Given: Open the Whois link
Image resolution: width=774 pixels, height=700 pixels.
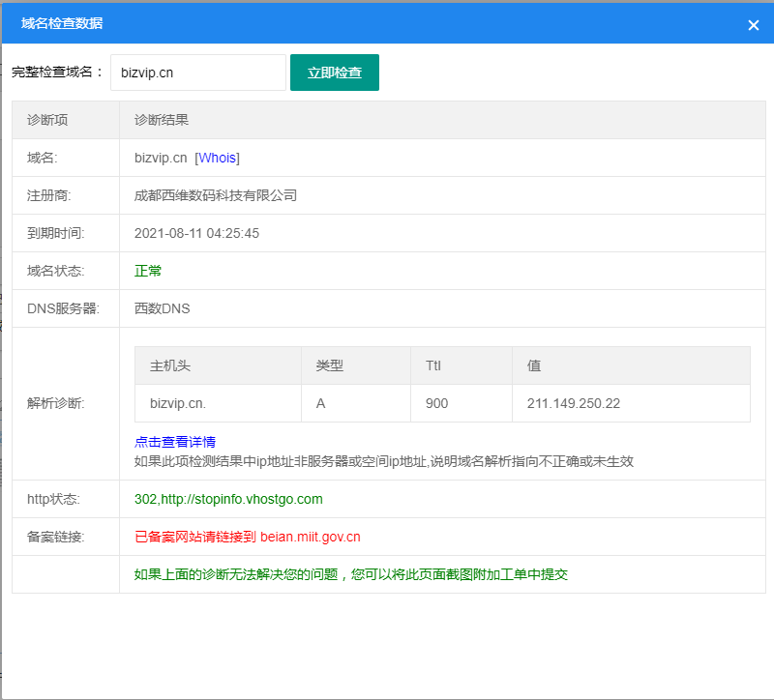Looking at the screenshot, I should [217, 158].
